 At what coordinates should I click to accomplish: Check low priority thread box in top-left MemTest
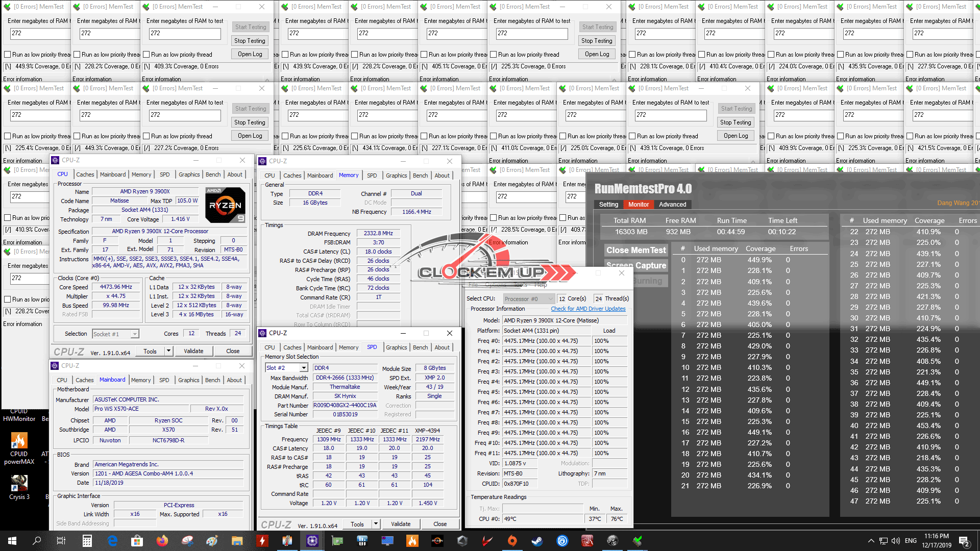coord(8,55)
